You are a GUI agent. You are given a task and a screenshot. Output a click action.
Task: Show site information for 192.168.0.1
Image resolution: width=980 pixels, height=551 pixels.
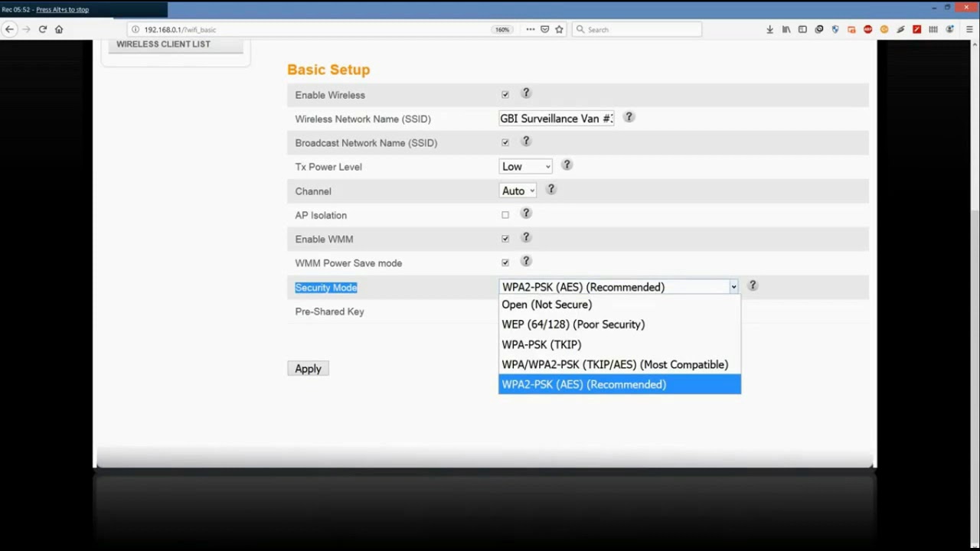[x=136, y=29]
